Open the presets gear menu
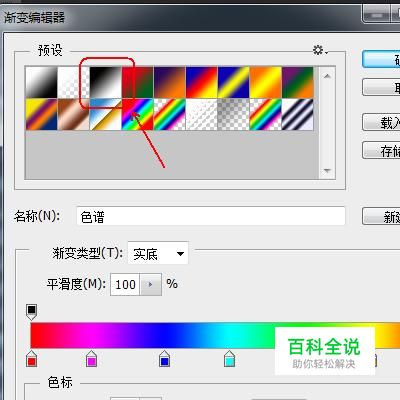The width and height of the screenshot is (400, 400). 320,51
